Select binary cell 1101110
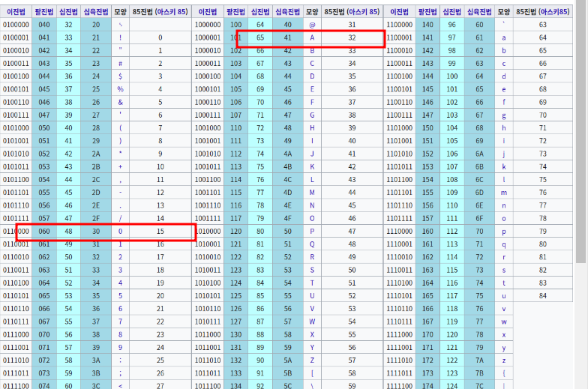The image size is (588, 389). click(399, 205)
